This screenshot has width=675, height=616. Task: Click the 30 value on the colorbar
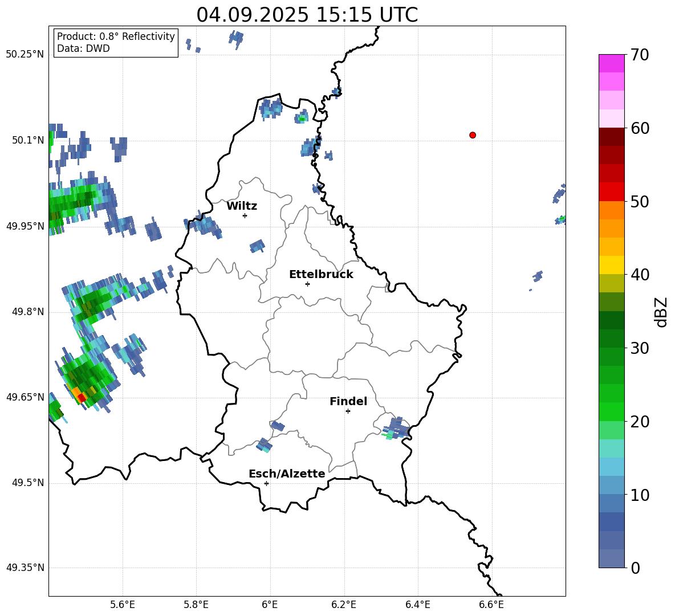point(640,348)
